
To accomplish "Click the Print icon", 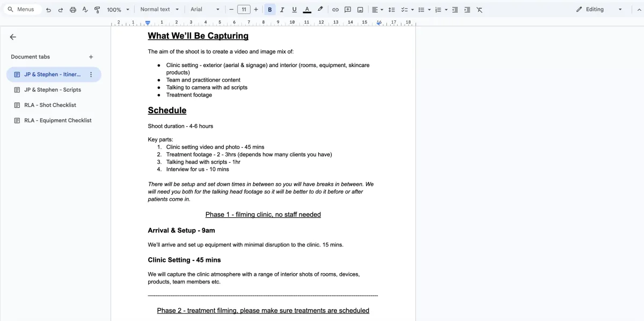I will point(73,10).
